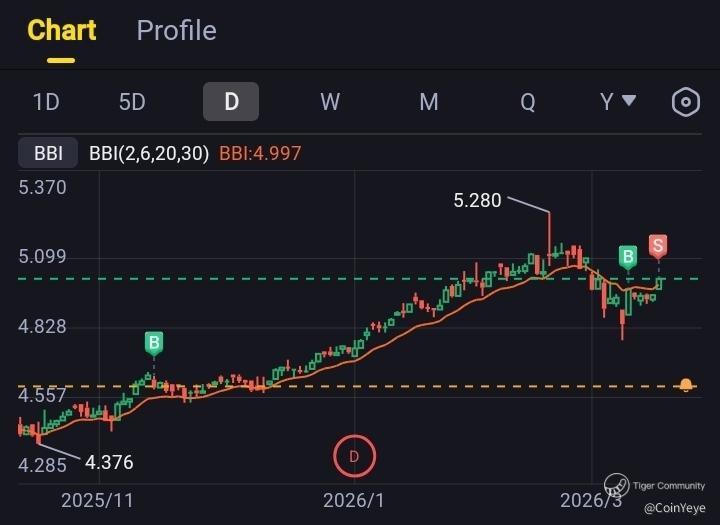Select the 1D timeframe
720x525 pixels.
click(x=46, y=102)
